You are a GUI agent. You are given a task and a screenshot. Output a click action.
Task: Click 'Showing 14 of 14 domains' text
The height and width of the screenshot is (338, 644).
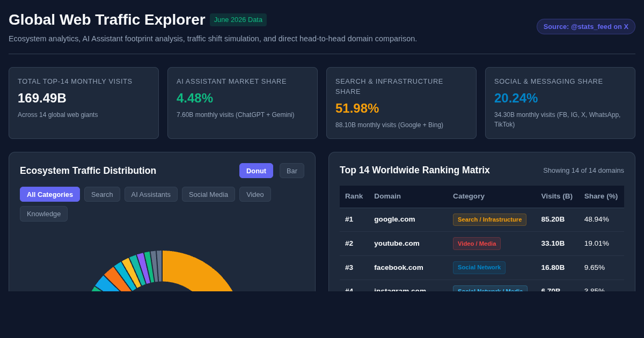[x=583, y=171]
